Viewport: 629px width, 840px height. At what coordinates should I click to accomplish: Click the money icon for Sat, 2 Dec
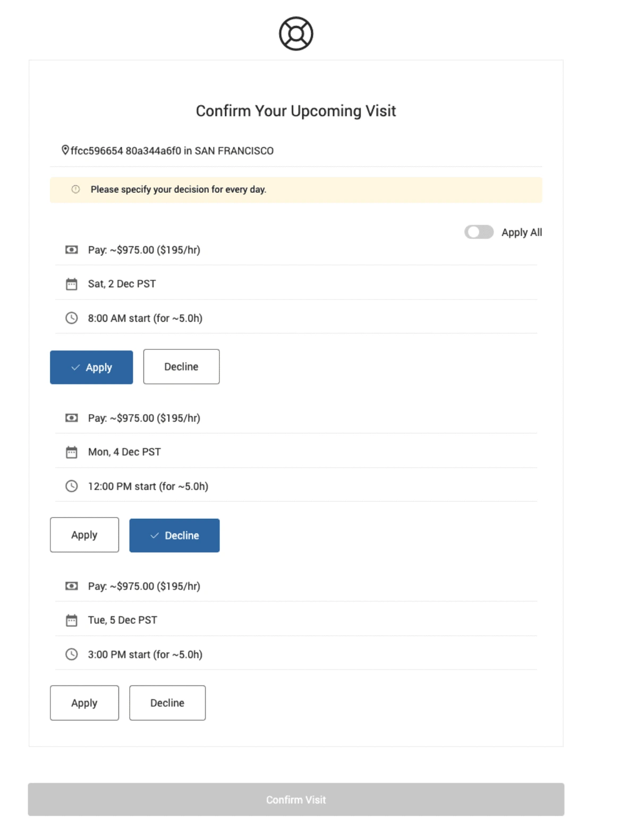72,250
